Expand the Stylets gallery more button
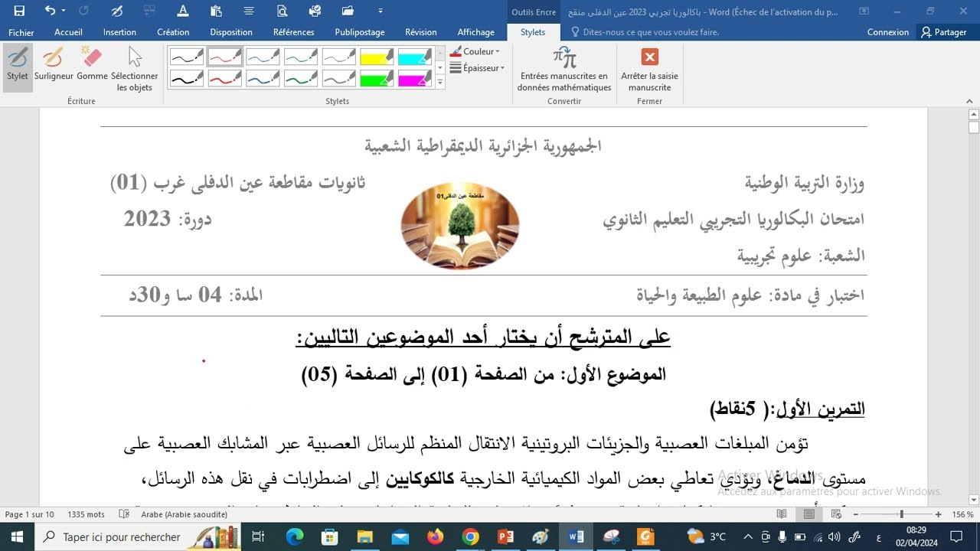This screenshot has width=980, height=551. (440, 82)
